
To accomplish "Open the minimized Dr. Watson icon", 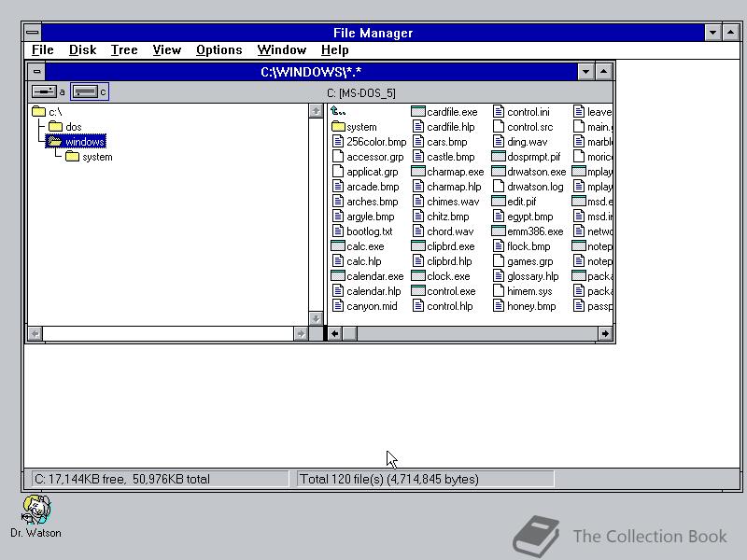I will coord(35,516).
